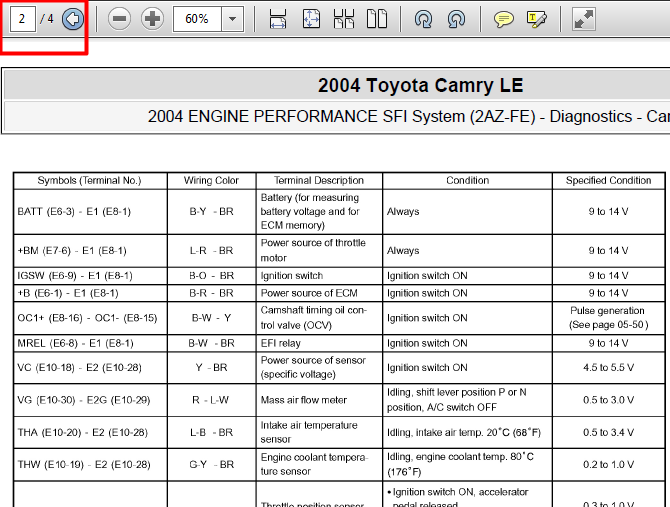This screenshot has width=670, height=507.
Task: Select the fit one full page icon
Action: (x=311, y=19)
